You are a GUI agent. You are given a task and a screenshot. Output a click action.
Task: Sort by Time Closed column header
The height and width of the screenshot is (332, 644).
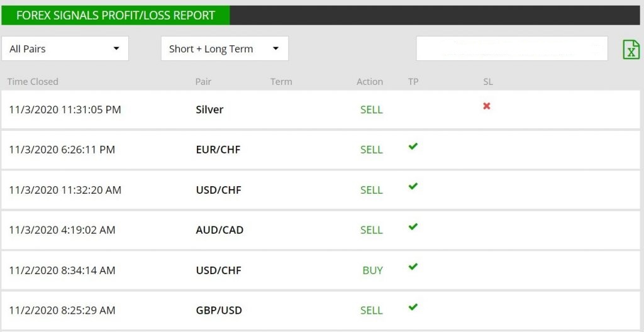coord(33,81)
